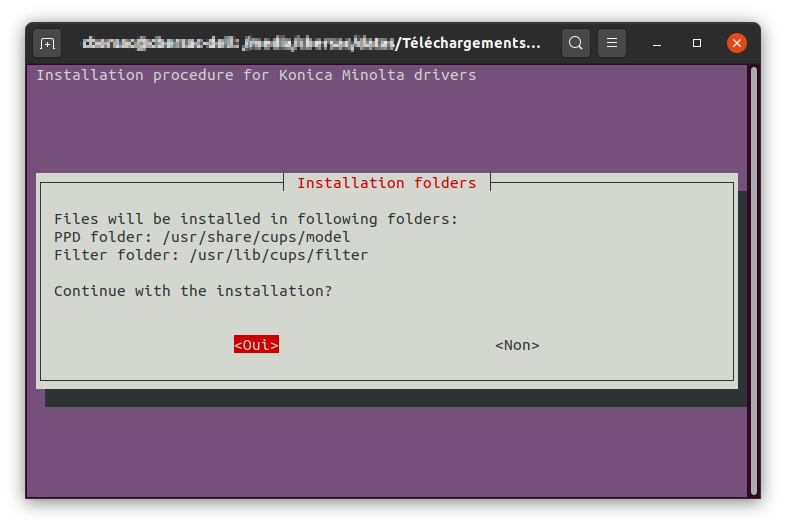Click the Konica Minolta installation procedure header
Viewport: 786px width, 527px height.
[256, 75]
